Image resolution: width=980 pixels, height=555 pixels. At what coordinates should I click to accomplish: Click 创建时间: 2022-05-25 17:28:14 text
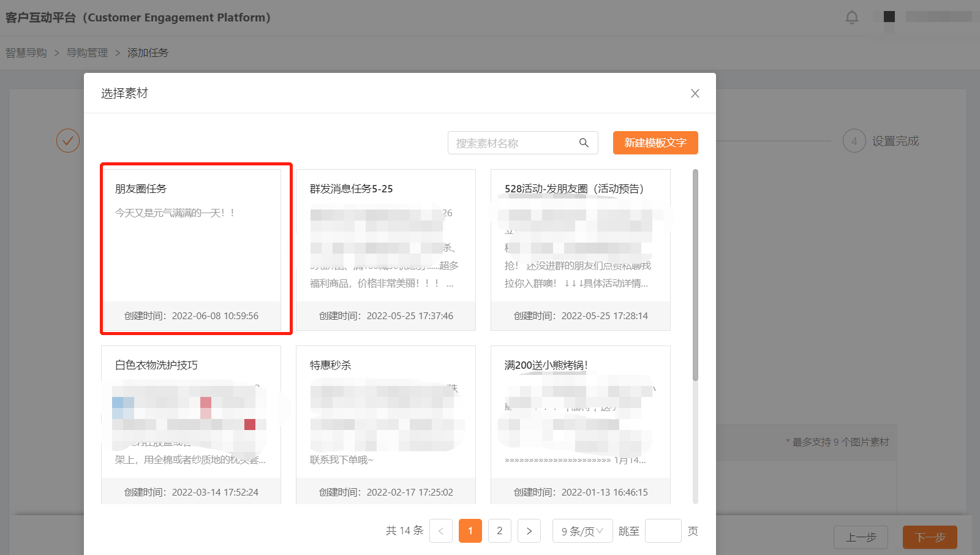click(x=581, y=316)
